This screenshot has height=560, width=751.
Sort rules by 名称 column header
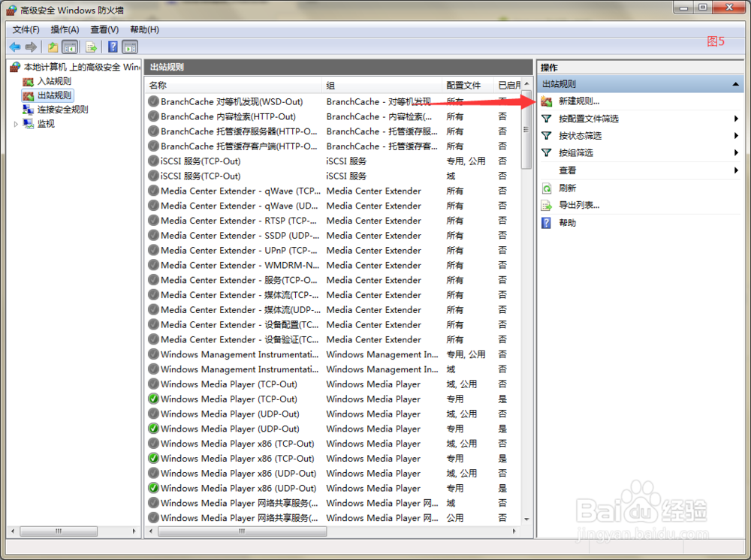coord(234,85)
